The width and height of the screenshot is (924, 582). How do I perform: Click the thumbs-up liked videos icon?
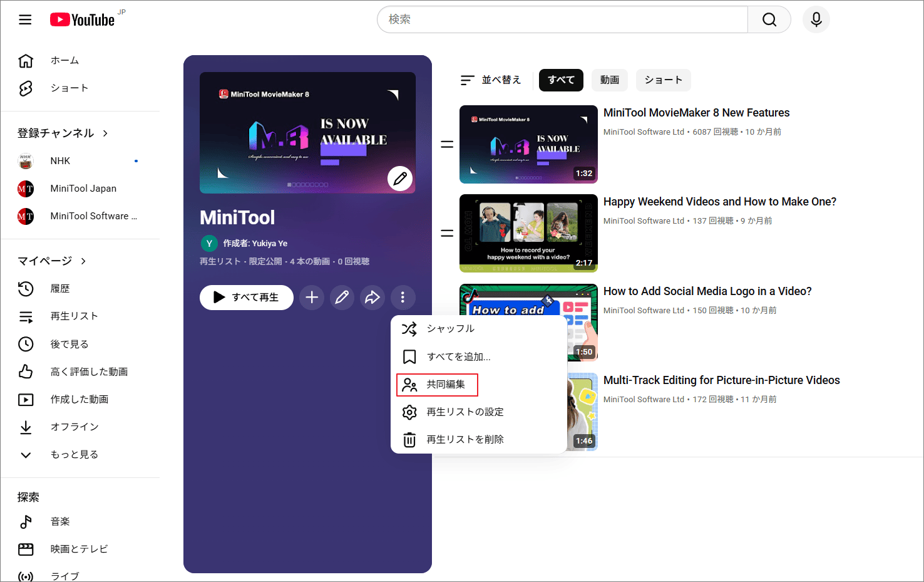tap(26, 372)
